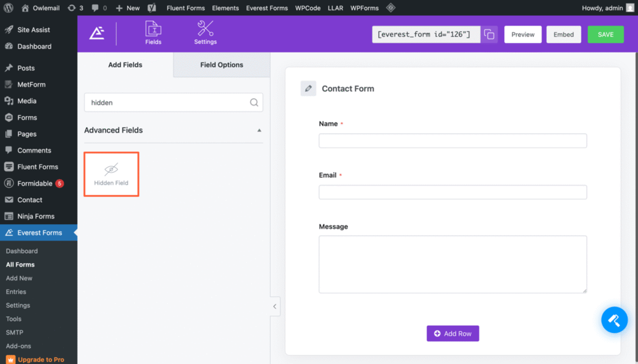The height and width of the screenshot is (364, 638).
Task: Save the form with SAVE button
Action: [x=605, y=34]
